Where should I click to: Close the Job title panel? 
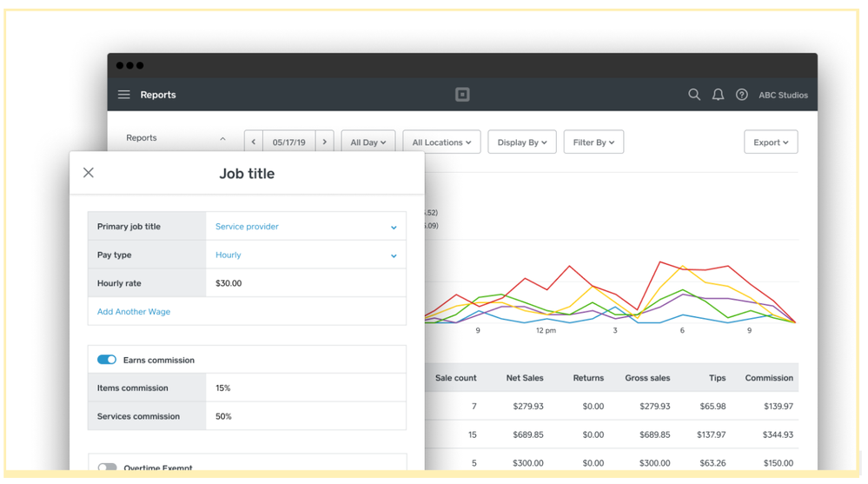[x=89, y=173]
